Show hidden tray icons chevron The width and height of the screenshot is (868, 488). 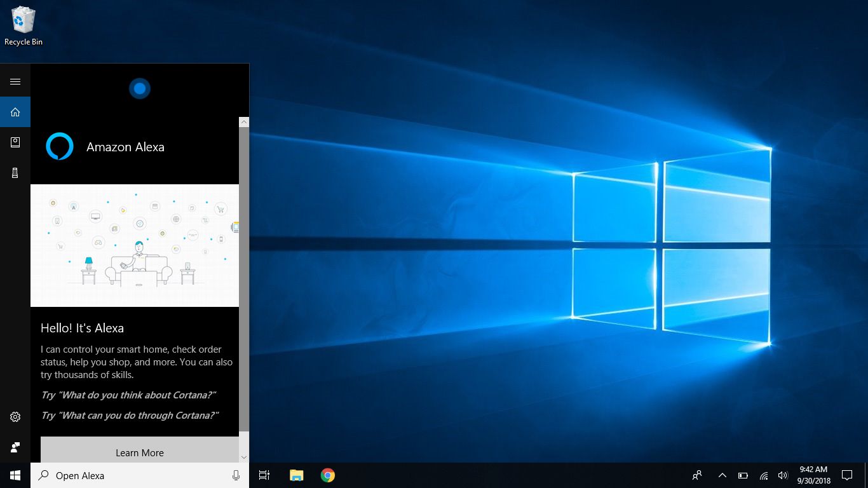pyautogui.click(x=722, y=475)
